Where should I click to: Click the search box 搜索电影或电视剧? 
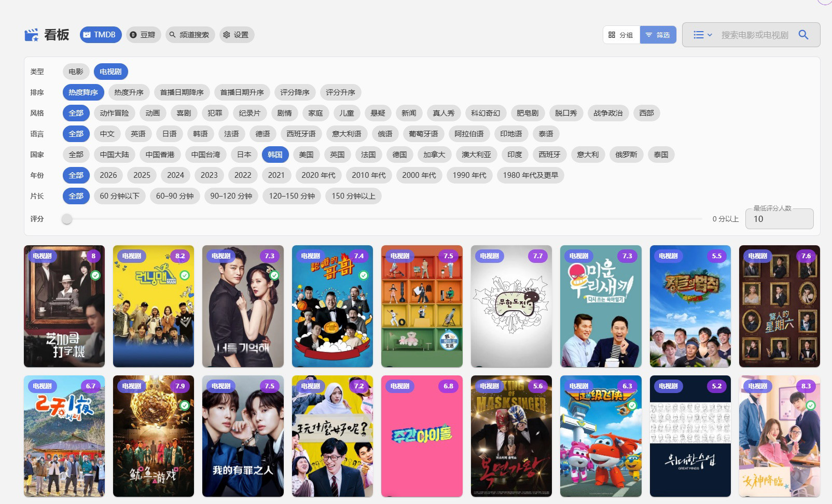coord(754,35)
